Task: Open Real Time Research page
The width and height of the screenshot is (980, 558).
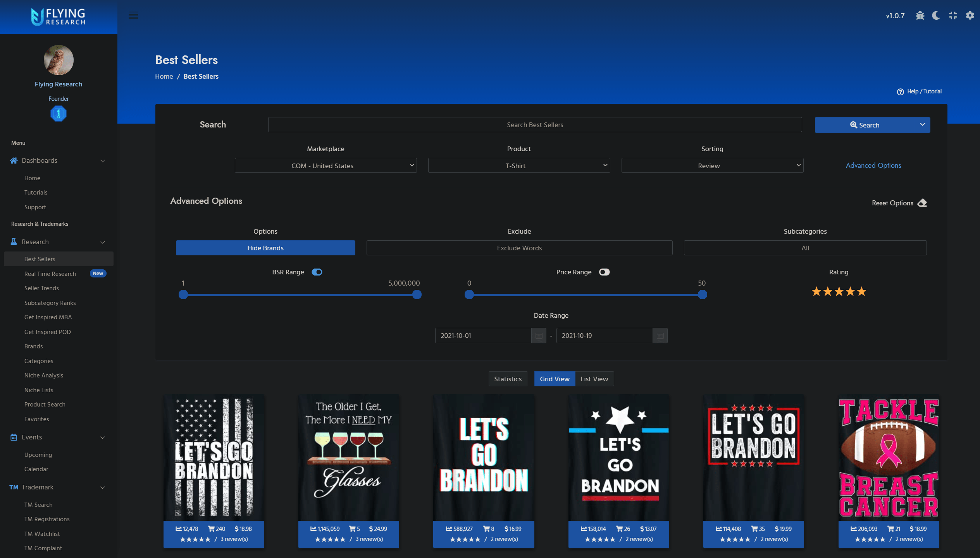Action: tap(50, 274)
